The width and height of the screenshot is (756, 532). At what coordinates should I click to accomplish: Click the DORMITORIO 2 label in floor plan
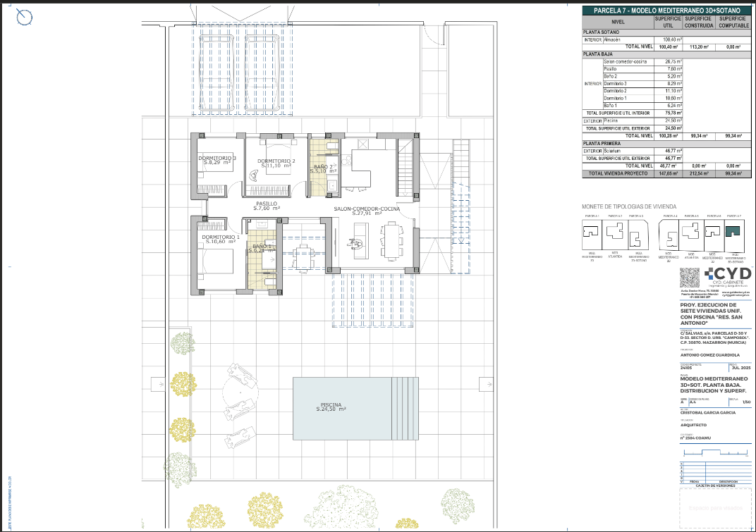(276, 161)
